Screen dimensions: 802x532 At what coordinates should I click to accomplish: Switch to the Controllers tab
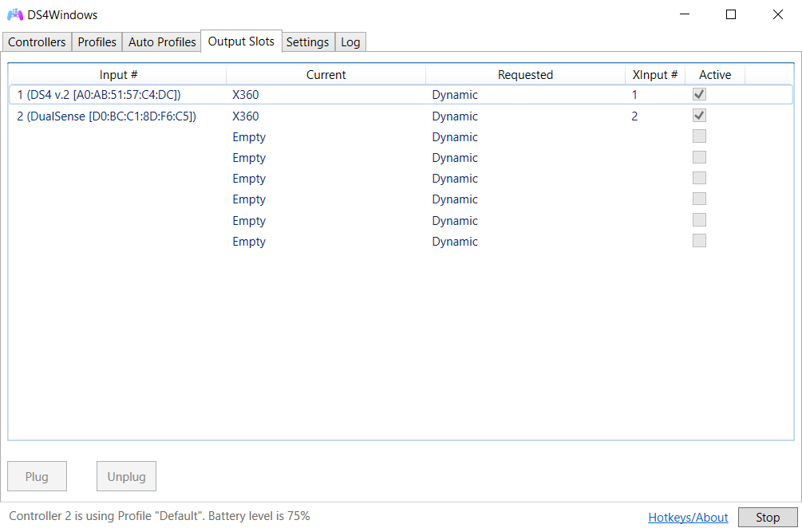pyautogui.click(x=37, y=42)
